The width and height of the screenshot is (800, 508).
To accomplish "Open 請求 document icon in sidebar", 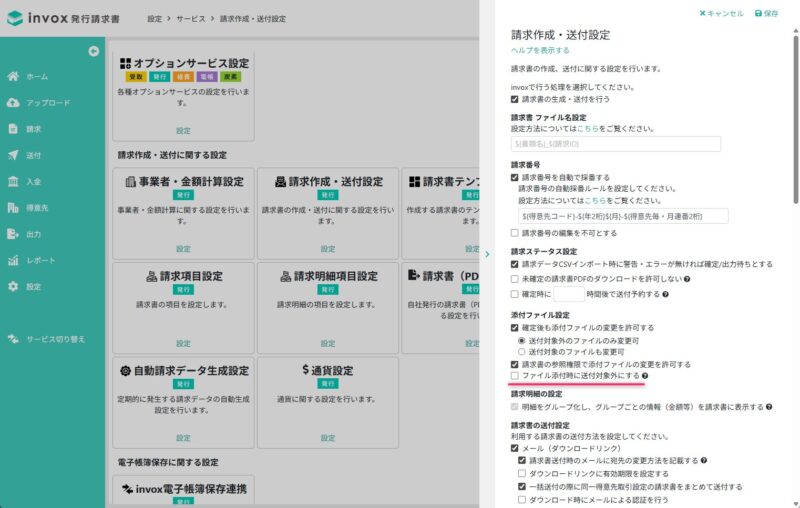I will pyautogui.click(x=13, y=129).
